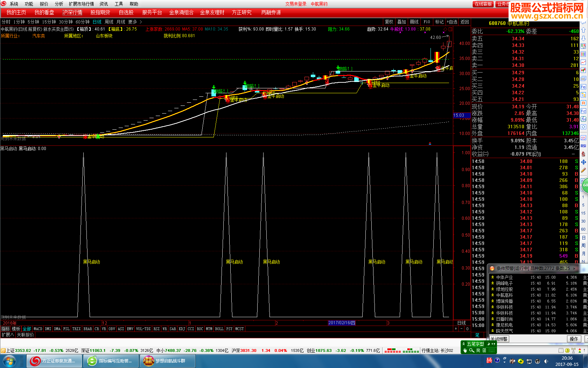Click the red S dollar icon in sidebar
Screen dimensions: 588x368
[583, 154]
